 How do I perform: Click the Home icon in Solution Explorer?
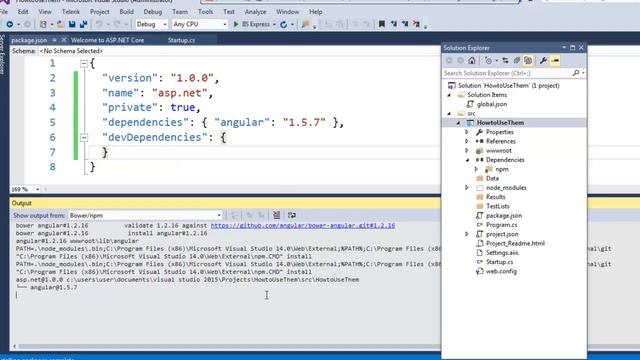coord(471,61)
